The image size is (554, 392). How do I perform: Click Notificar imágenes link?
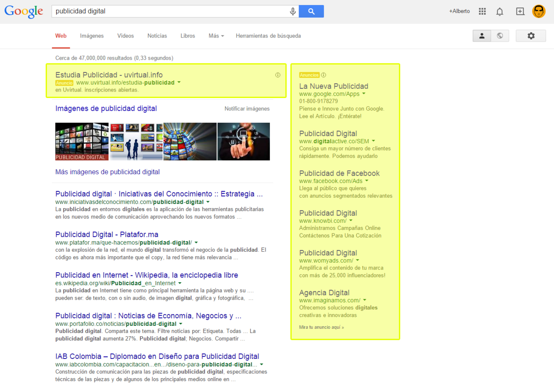[247, 109]
